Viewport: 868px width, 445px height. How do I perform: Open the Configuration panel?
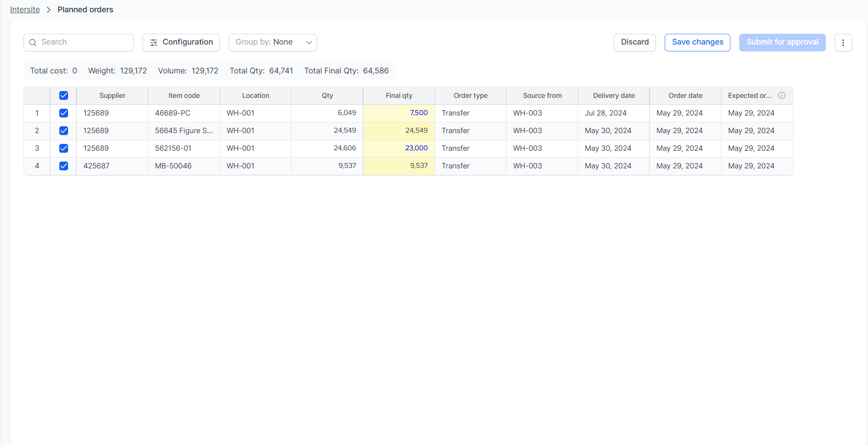pyautogui.click(x=181, y=43)
